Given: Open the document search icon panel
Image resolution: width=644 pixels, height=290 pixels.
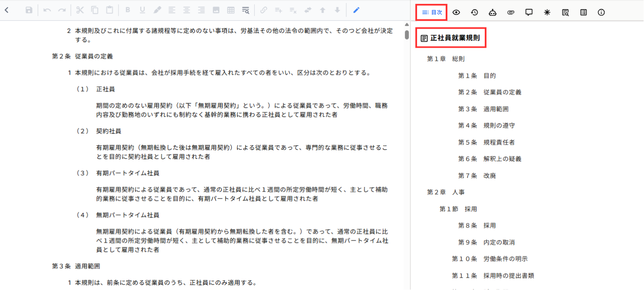Looking at the screenshot, I should pos(565,12).
